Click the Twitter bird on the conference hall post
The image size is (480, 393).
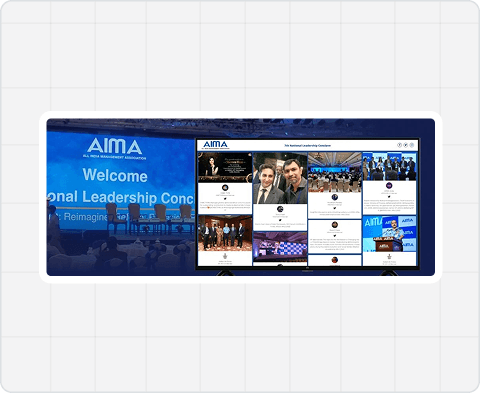[335, 208]
